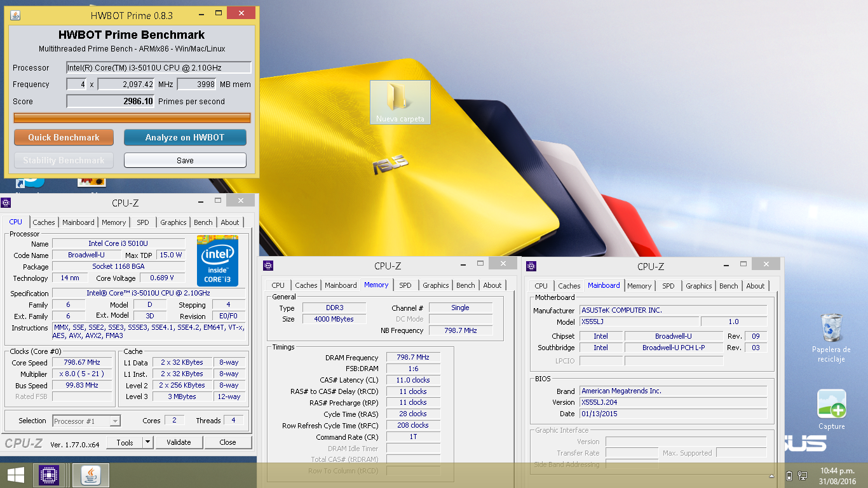Select the Nueva carpeta folder on the desktop
Viewport: 868px width, 488px height.
400,102
